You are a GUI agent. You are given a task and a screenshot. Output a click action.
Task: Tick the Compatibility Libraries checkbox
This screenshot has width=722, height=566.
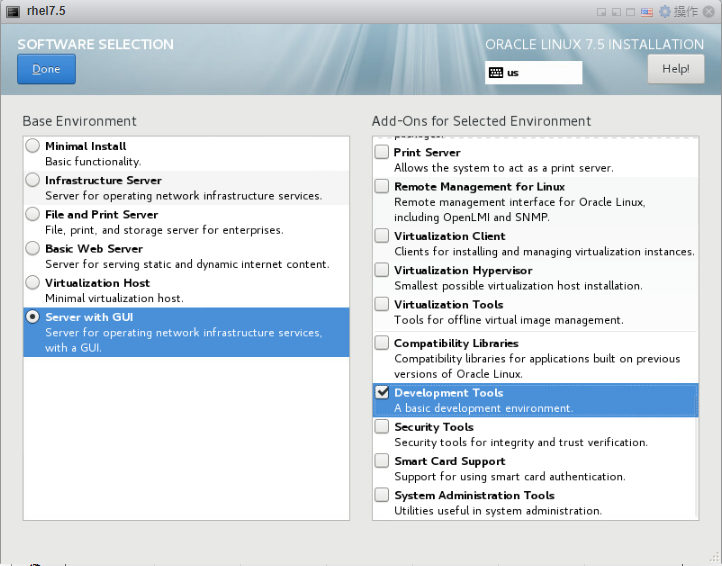tap(382, 343)
